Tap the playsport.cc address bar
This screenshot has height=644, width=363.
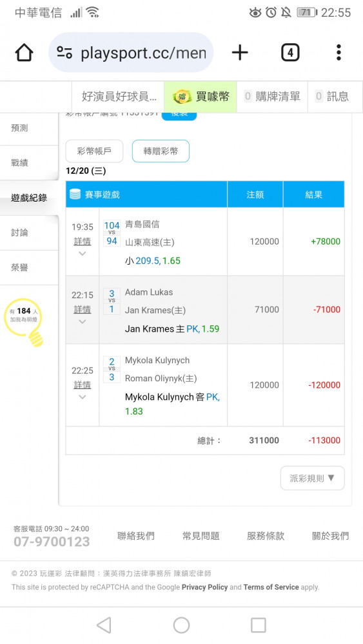[x=131, y=53]
